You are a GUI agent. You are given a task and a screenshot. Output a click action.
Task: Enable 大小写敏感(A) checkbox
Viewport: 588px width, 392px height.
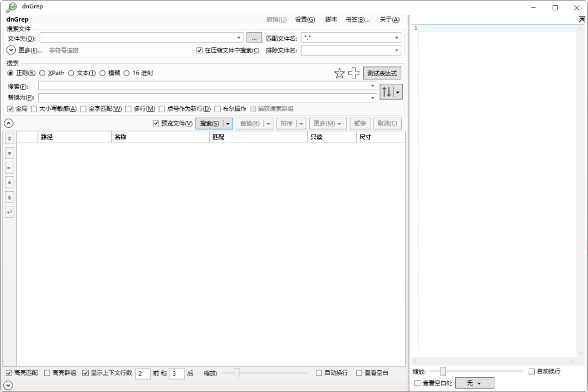(x=34, y=109)
